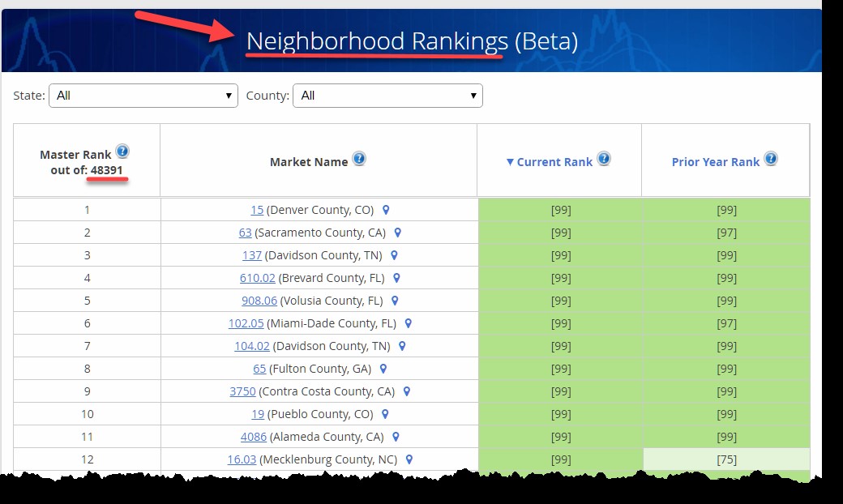This screenshot has width=843, height=504.
Task: Show map pin for Contra Costa County, CA
Action: click(407, 391)
